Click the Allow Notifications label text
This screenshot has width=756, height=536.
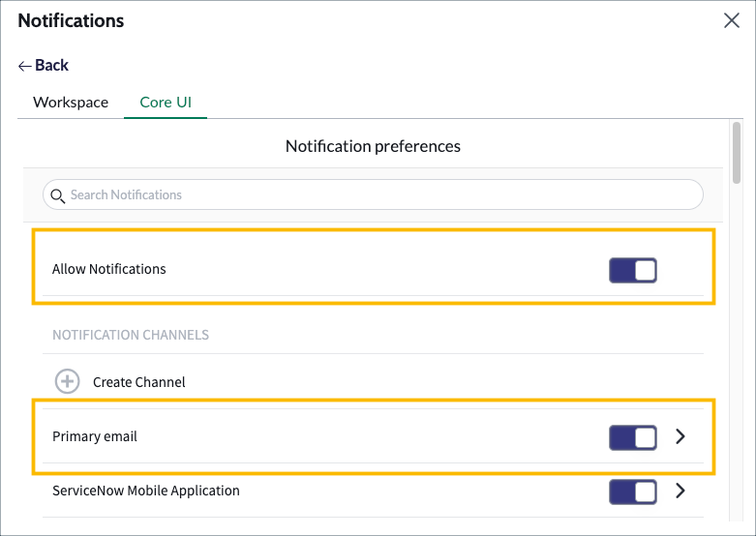point(109,269)
